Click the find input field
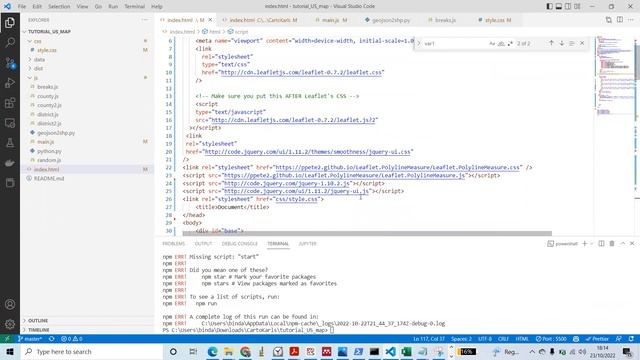640x360 pixels. point(454,43)
